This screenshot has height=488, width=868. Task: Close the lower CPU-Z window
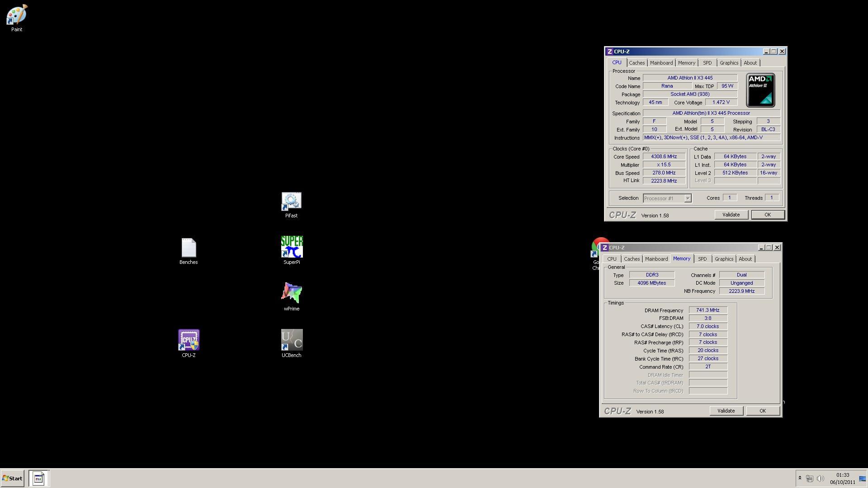pyautogui.click(x=777, y=248)
